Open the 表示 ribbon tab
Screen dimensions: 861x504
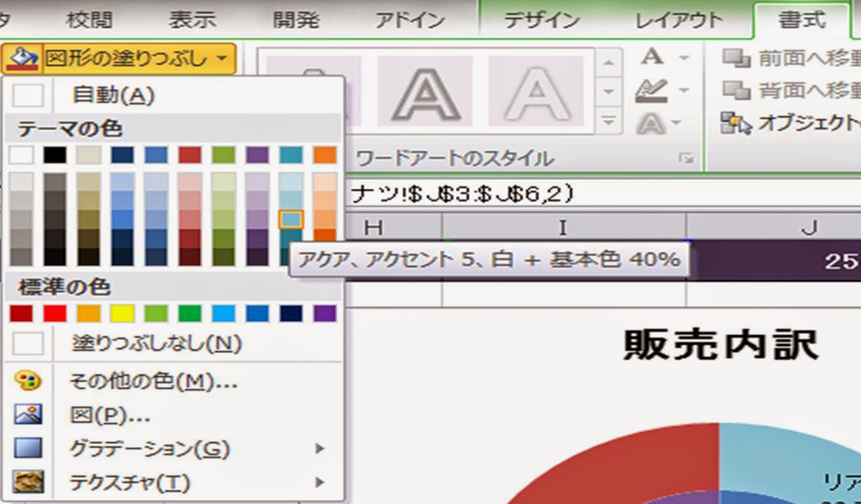coord(192,20)
